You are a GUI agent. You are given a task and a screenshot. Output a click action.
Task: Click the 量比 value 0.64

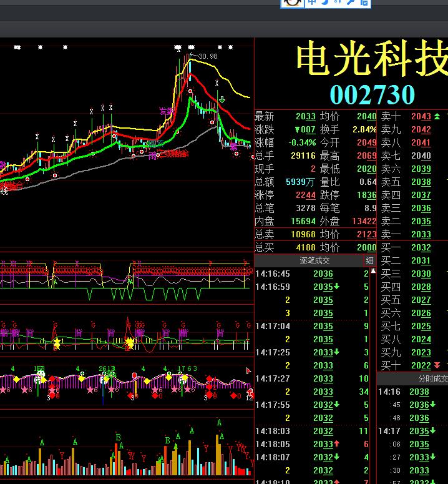tap(368, 182)
